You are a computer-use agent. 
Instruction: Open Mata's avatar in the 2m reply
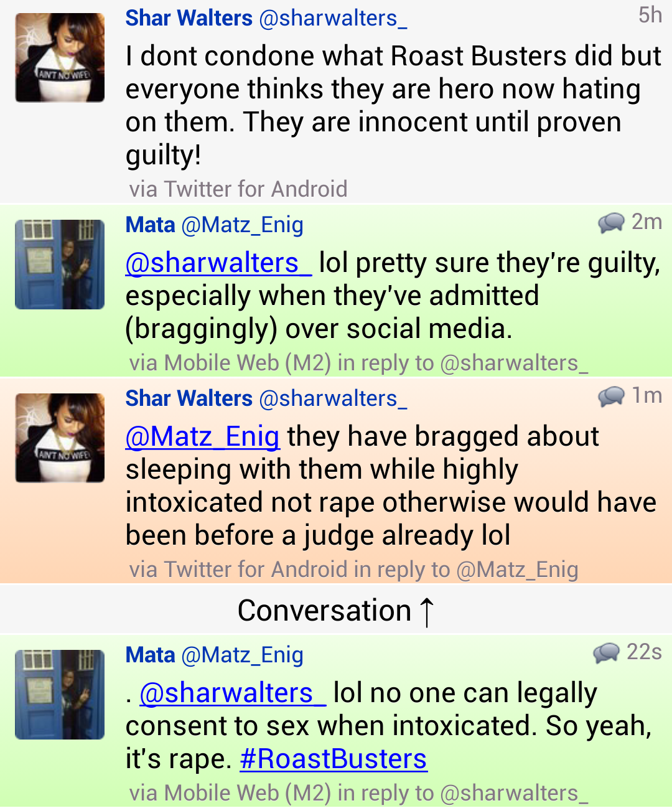coord(60,265)
